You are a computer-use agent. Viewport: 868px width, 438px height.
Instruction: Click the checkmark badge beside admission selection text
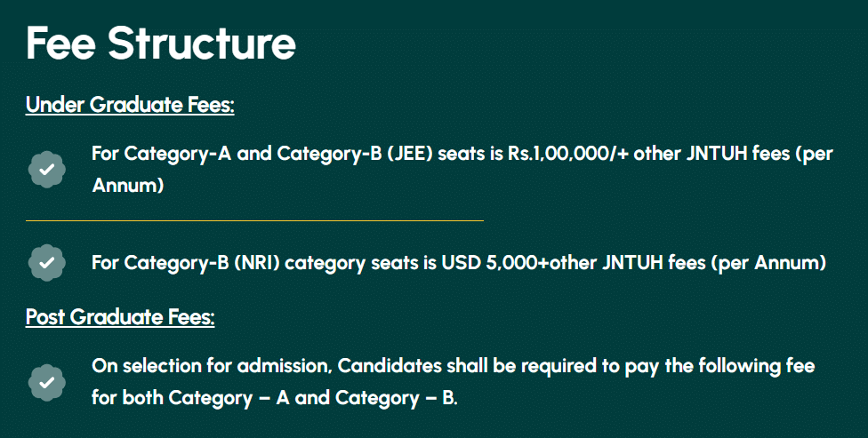47,382
